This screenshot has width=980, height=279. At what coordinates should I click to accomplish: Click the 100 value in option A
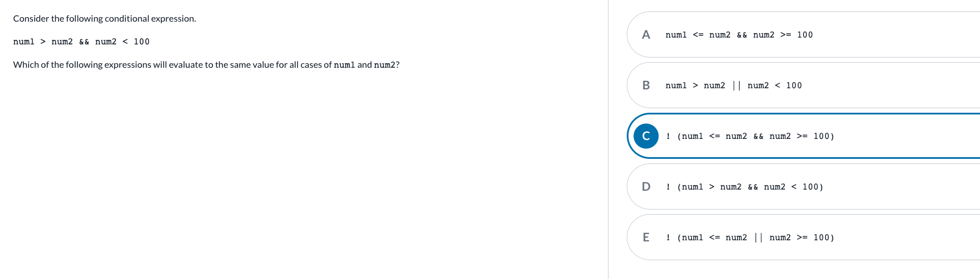click(805, 35)
